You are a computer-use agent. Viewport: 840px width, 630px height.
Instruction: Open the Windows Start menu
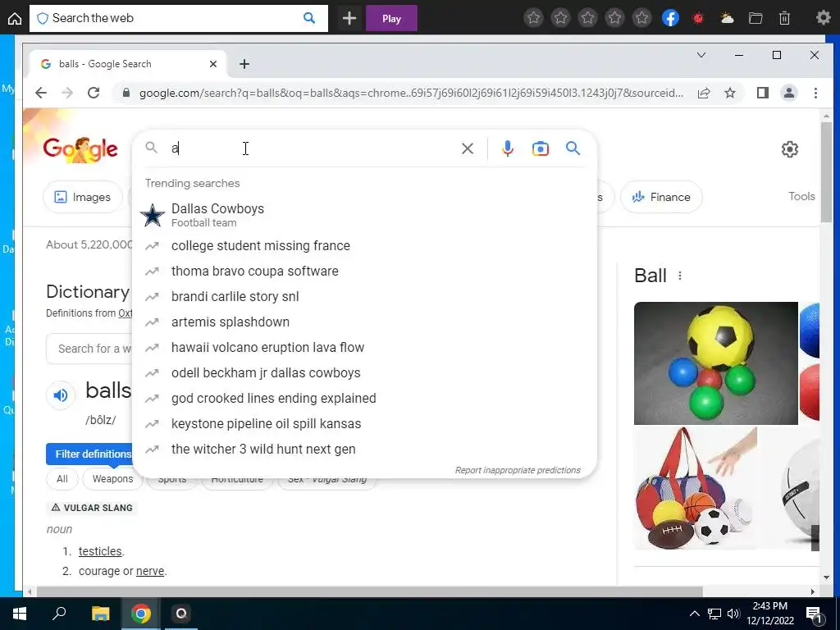tap(20, 614)
